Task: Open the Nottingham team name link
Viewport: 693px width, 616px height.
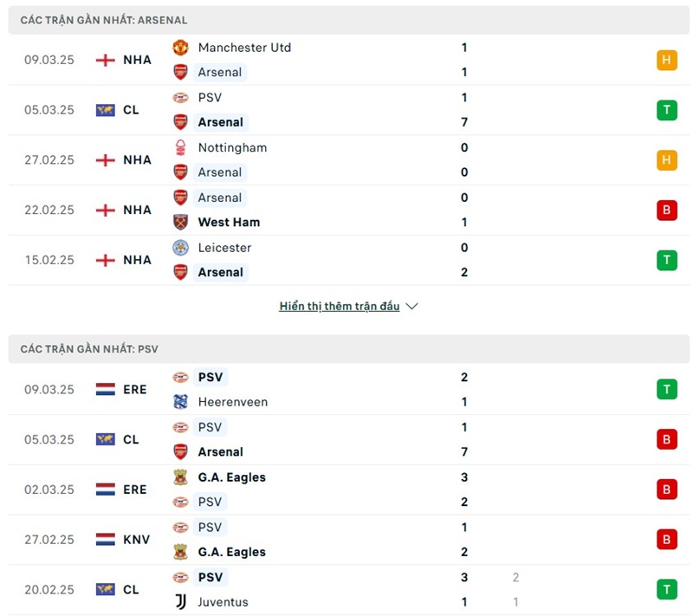Action: 232,147
